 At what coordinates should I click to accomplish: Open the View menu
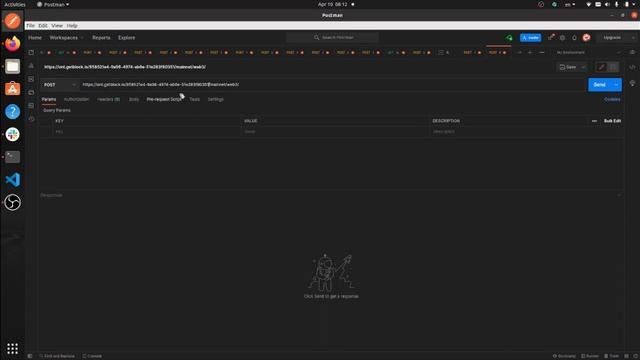coord(57,25)
